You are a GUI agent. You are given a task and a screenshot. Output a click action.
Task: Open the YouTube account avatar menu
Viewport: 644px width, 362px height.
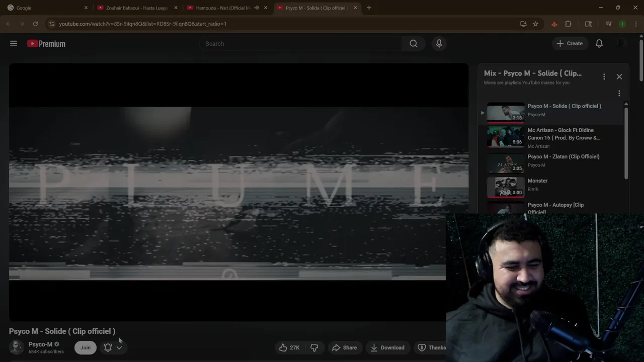[x=621, y=44]
